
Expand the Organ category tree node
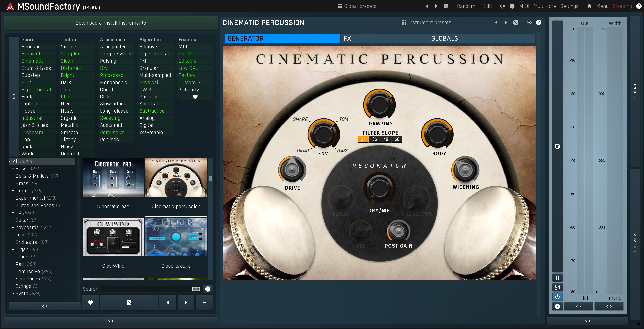pyautogui.click(x=13, y=249)
